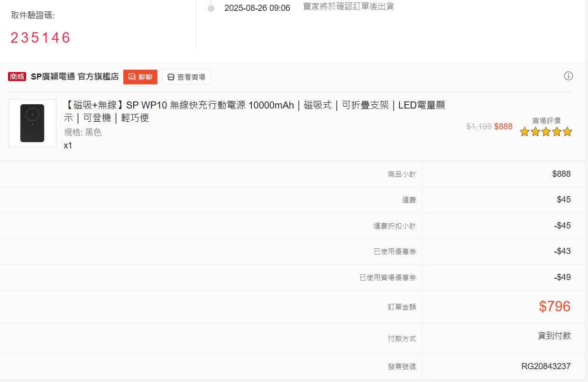Click the SP廣穎電通 官方旗艦店 shop name

(x=74, y=77)
